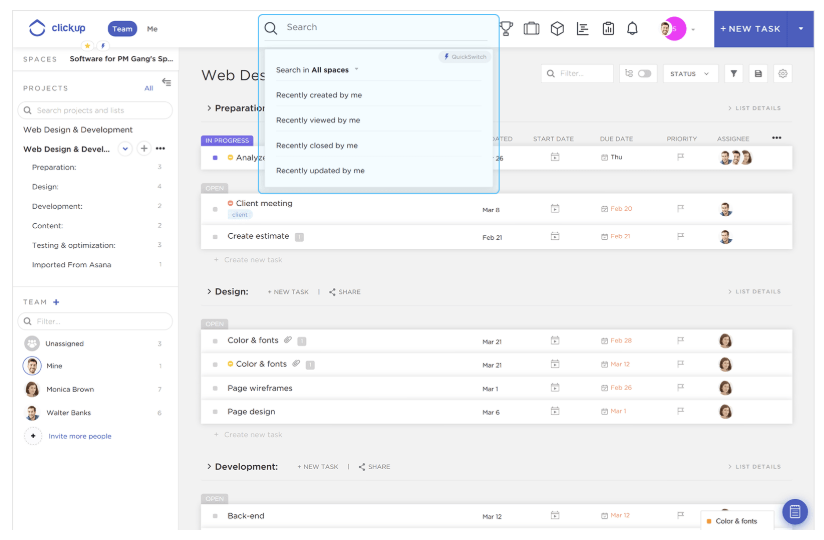Image resolution: width=824 pixels, height=540 pixels.
Task: Open the clipboard reports icon
Action: (x=608, y=29)
